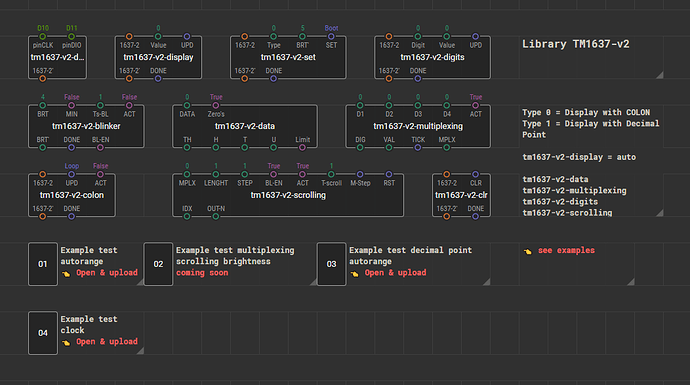
Task: Select the 'Library TM1637-v2' comment title
Action: pos(576,44)
